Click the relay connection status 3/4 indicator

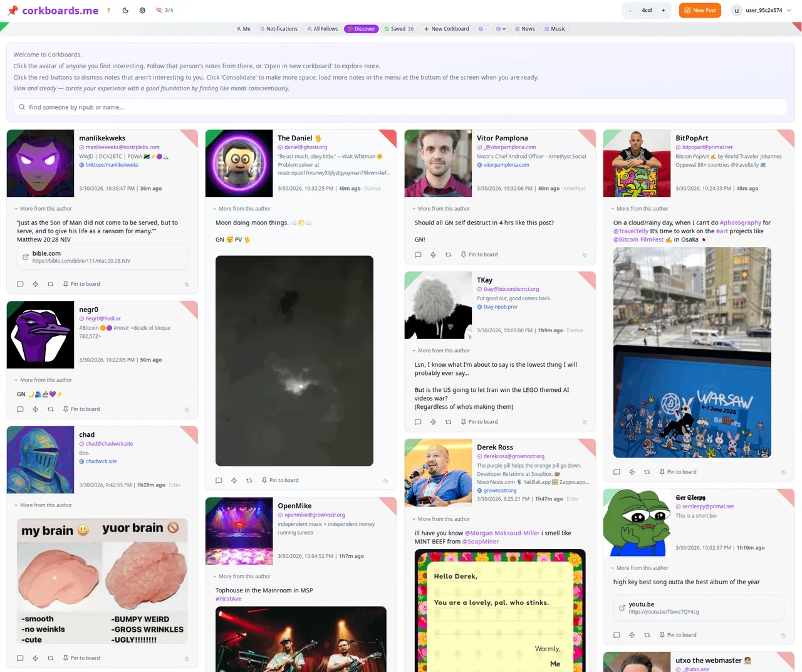pos(165,11)
